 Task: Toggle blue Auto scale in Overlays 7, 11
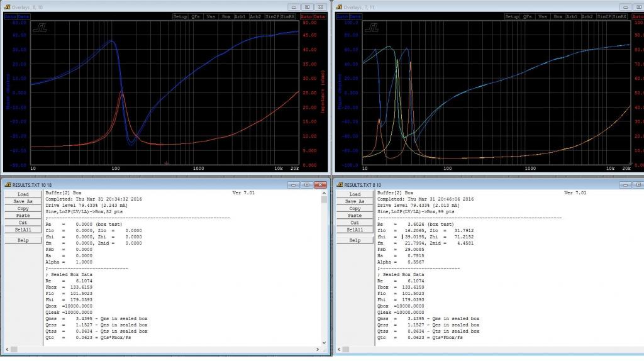click(x=342, y=16)
